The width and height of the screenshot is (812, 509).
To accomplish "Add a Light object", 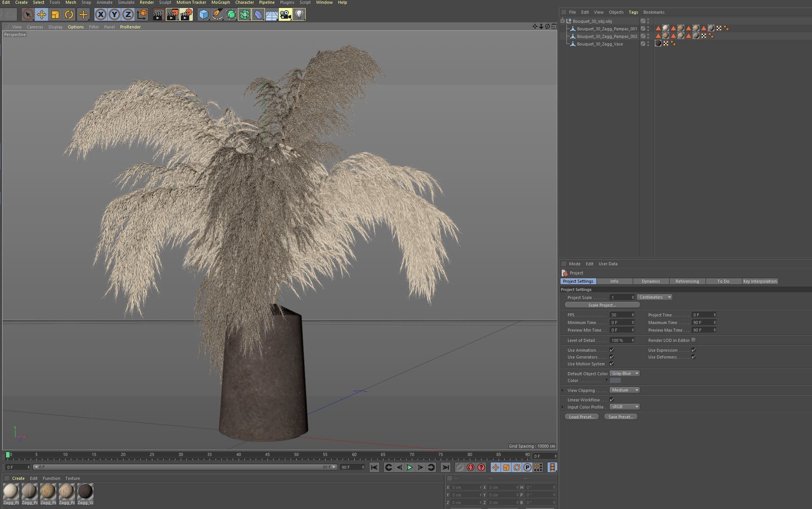I will pyautogui.click(x=299, y=15).
